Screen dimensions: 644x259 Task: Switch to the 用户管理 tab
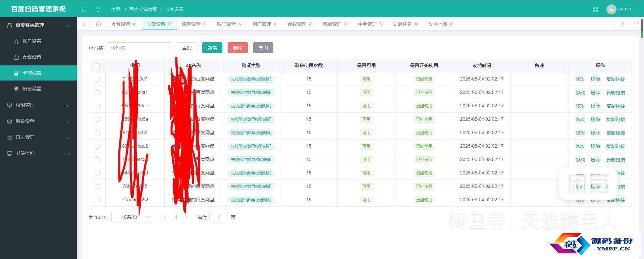pos(261,24)
